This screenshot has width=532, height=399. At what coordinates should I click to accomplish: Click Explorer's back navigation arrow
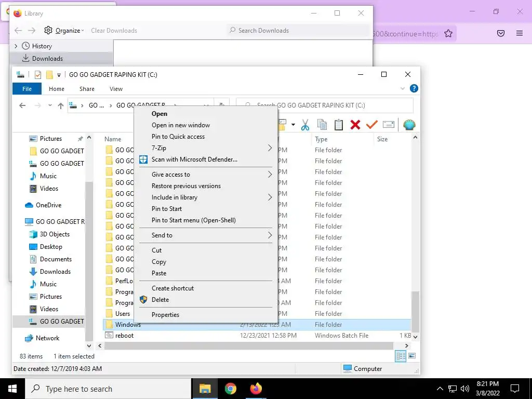tap(22, 105)
